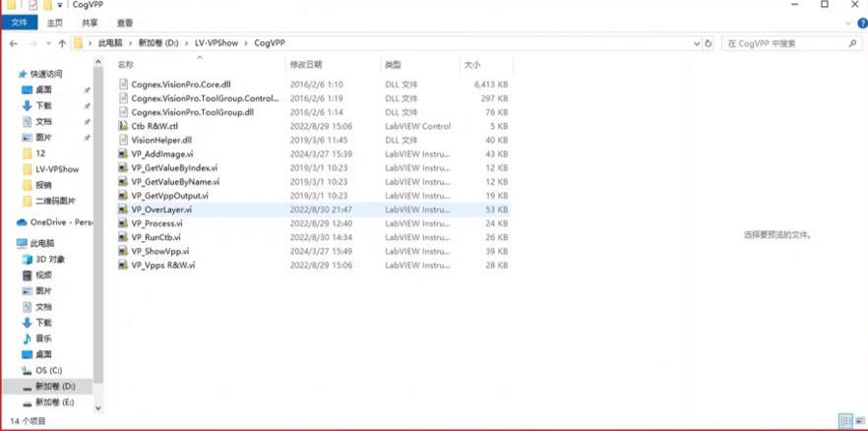Select 新加卷 (D:) drive in sidebar
Screen dimensions: 868x431
pos(47,386)
